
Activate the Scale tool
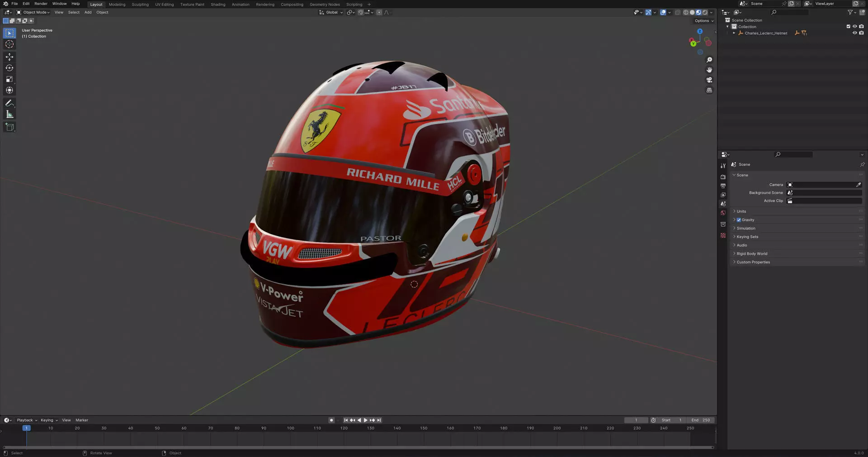9,79
